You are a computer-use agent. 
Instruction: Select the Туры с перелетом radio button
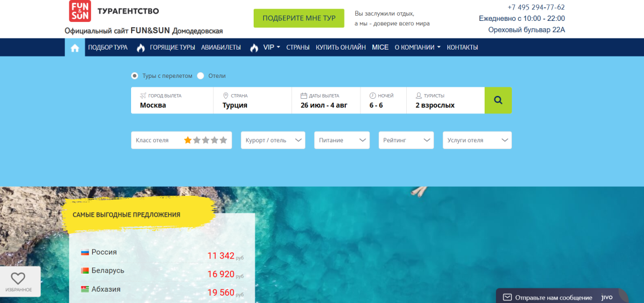[134, 76]
